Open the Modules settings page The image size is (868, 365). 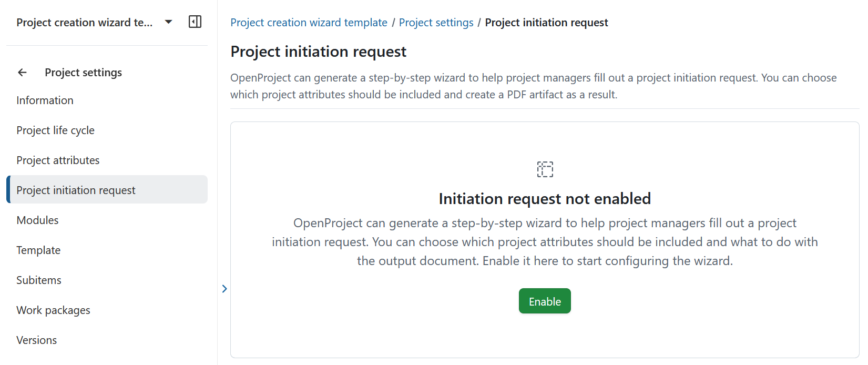pos(37,220)
